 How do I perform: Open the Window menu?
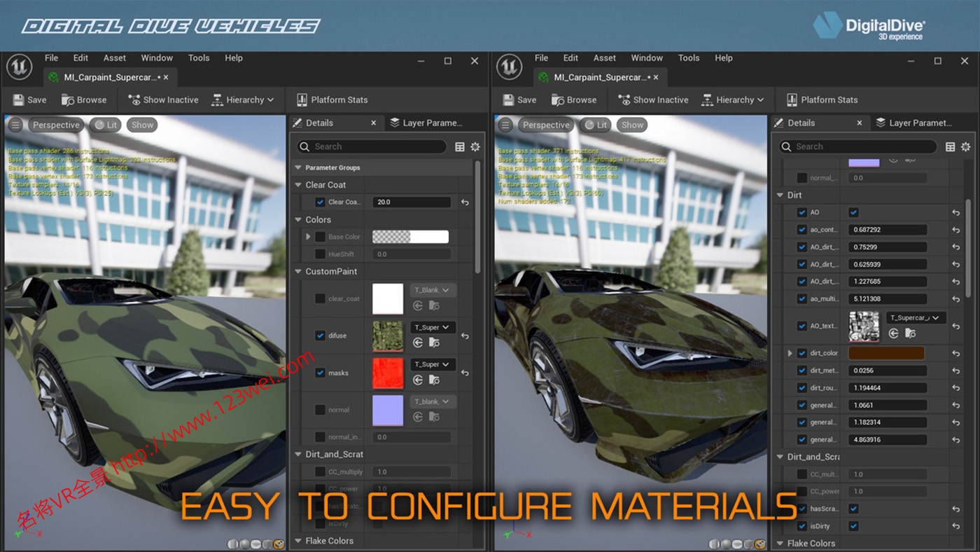pyautogui.click(x=157, y=57)
